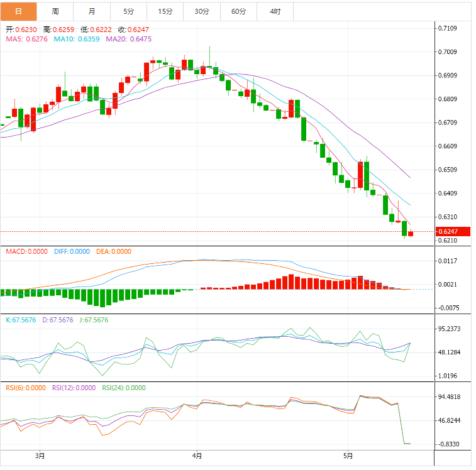Click the RSI(24):0.0000 label
Screen dimensions: 476x470
click(x=124, y=388)
